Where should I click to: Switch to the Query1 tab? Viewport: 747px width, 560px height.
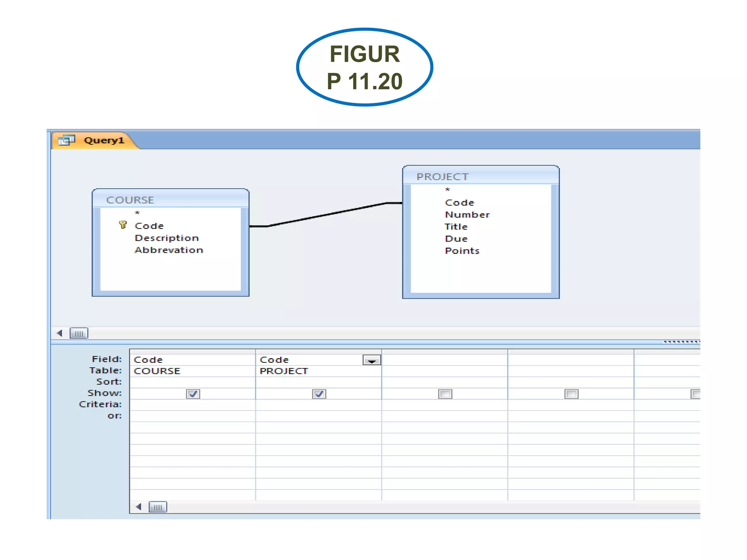[104, 140]
